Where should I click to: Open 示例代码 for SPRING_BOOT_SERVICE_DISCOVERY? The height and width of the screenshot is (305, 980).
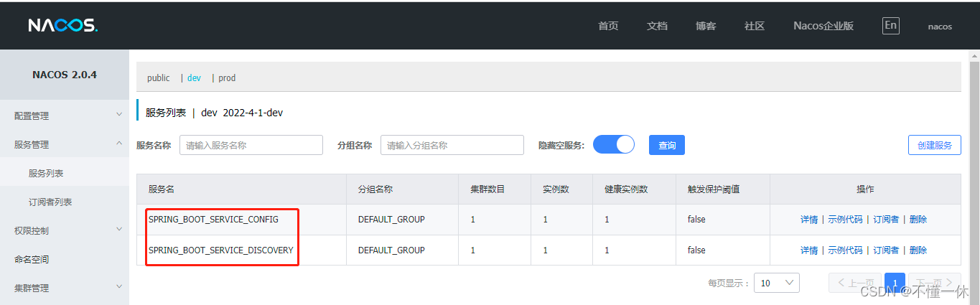coord(845,250)
